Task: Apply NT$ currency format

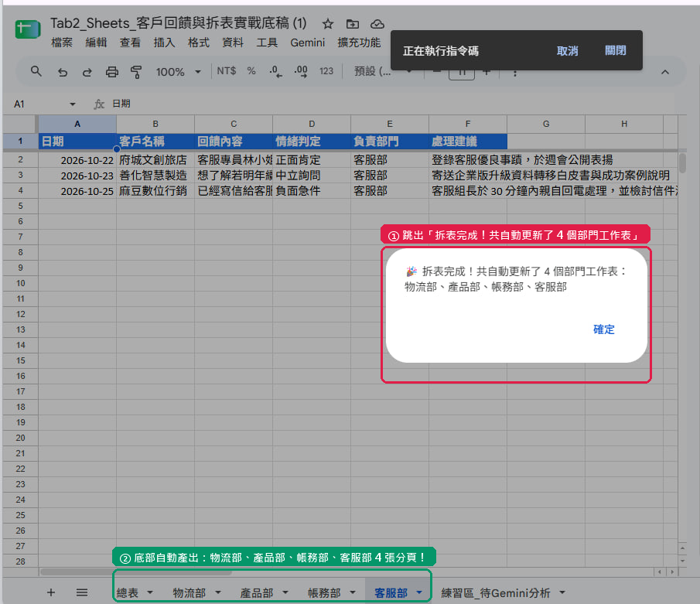Action: pos(227,71)
